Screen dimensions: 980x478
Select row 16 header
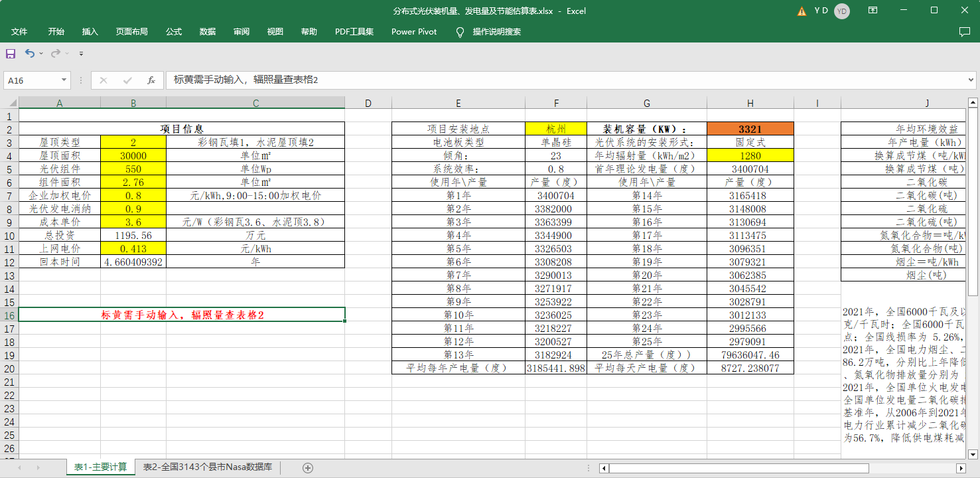point(9,315)
